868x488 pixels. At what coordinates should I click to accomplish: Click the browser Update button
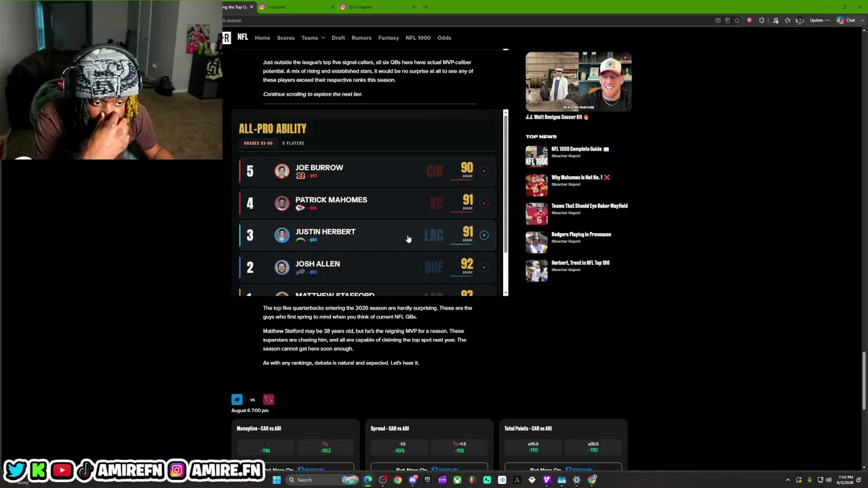click(x=819, y=20)
